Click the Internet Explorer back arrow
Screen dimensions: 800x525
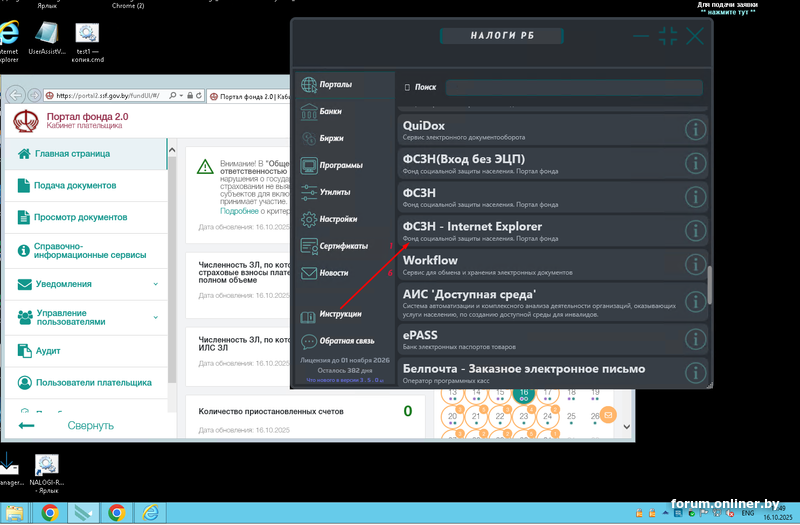pyautogui.click(x=16, y=95)
